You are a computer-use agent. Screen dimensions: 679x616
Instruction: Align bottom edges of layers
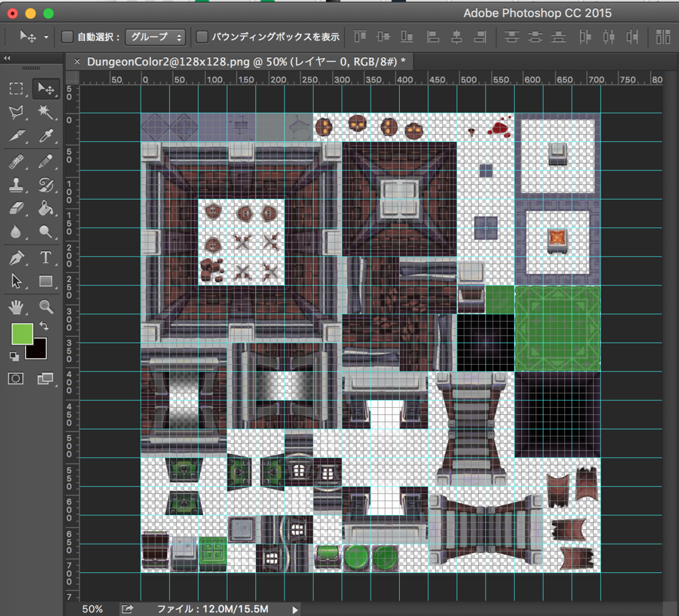point(406,36)
